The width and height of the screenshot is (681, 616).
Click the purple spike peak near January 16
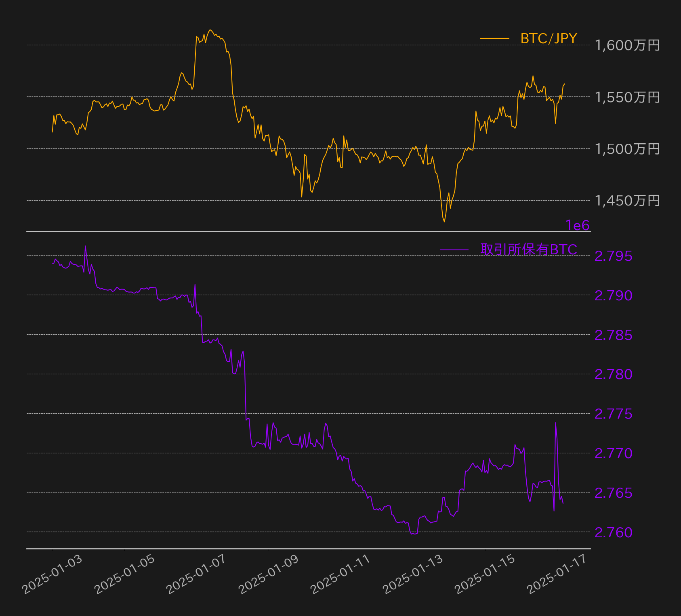555,423
